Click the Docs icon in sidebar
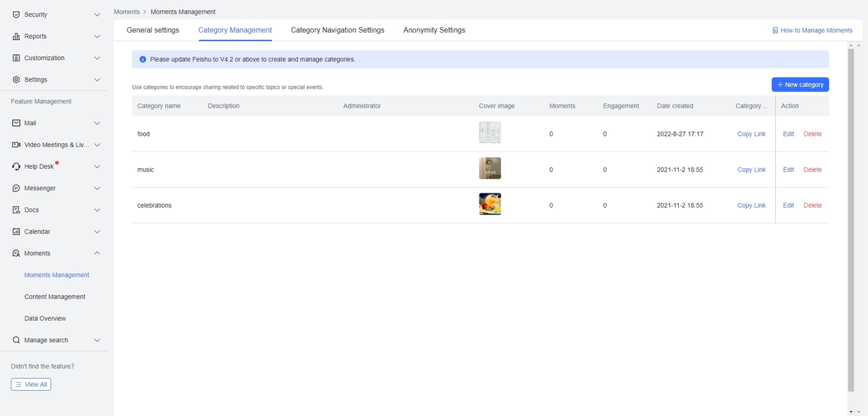The height and width of the screenshot is (416, 868). pos(16,210)
